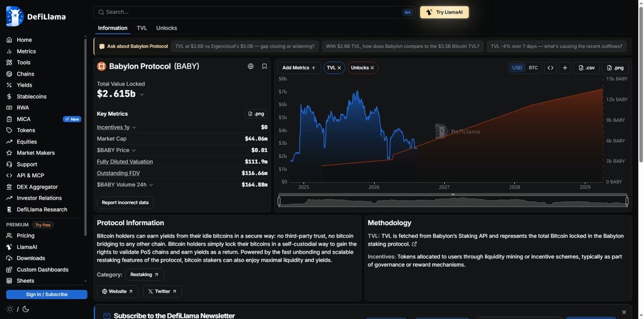Click Sign In / Subscribe button

tap(47, 294)
